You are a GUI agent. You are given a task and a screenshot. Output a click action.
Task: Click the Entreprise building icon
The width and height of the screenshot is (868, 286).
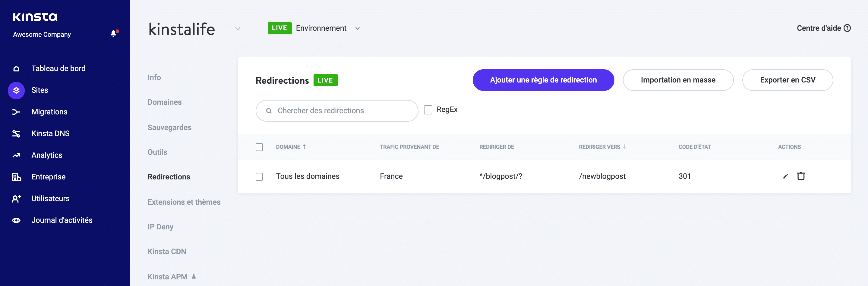click(x=16, y=177)
